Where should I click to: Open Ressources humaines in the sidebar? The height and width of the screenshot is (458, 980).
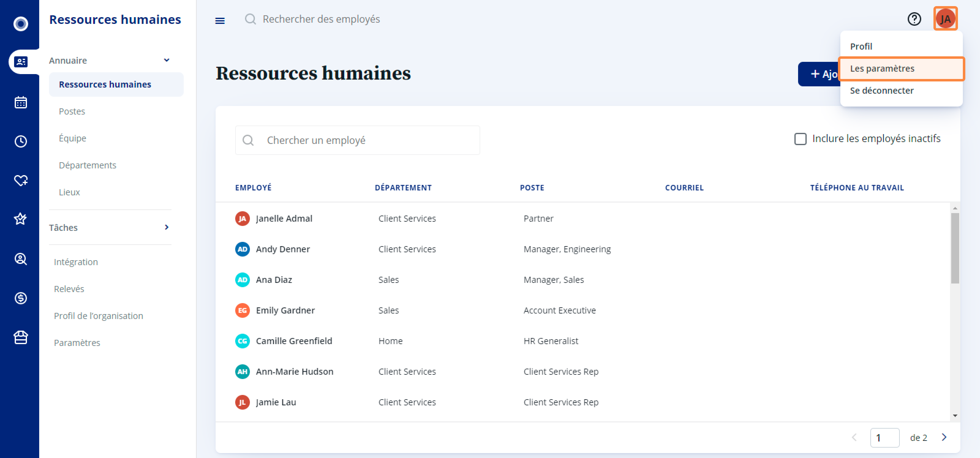pyautogui.click(x=116, y=84)
